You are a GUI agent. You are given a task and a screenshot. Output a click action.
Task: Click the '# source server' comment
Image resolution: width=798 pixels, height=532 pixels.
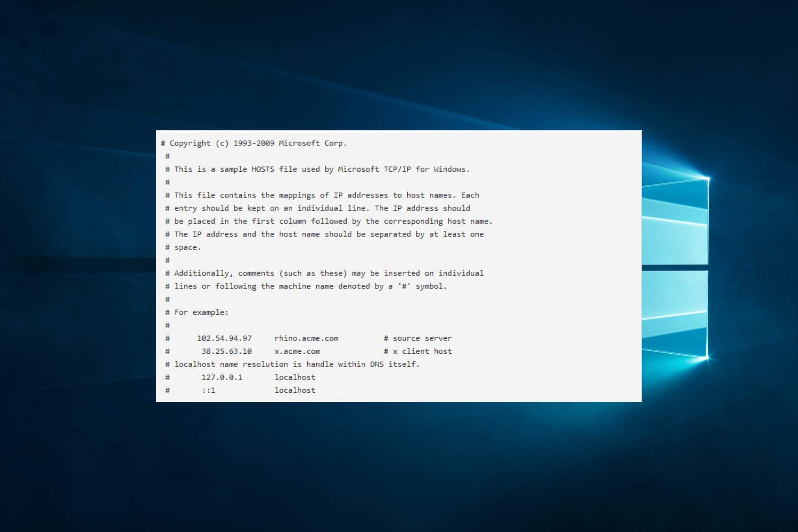[418, 338]
